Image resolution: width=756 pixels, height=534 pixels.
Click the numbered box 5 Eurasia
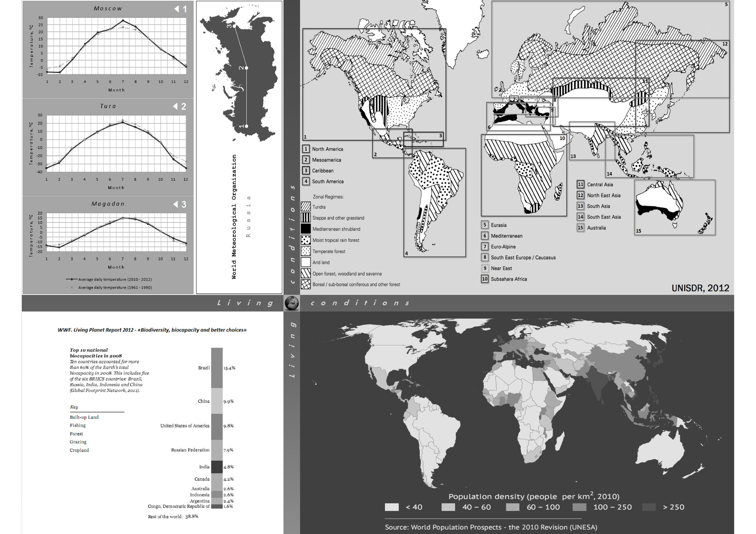485,225
